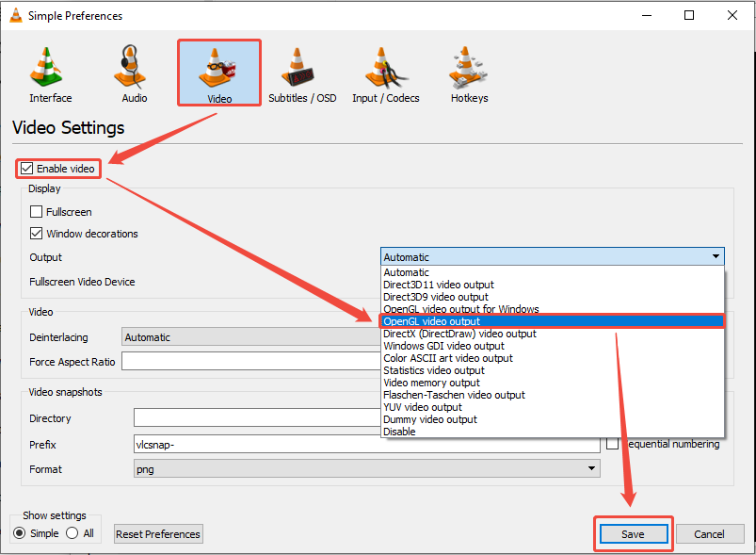Choose YUV video output option
Viewport: 756px width, 555px height.
(553, 407)
